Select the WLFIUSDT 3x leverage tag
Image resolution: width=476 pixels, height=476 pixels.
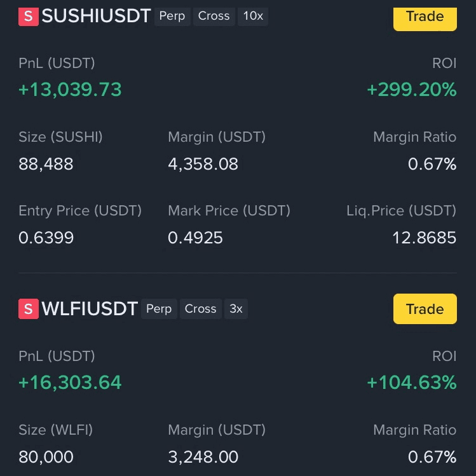(x=236, y=309)
